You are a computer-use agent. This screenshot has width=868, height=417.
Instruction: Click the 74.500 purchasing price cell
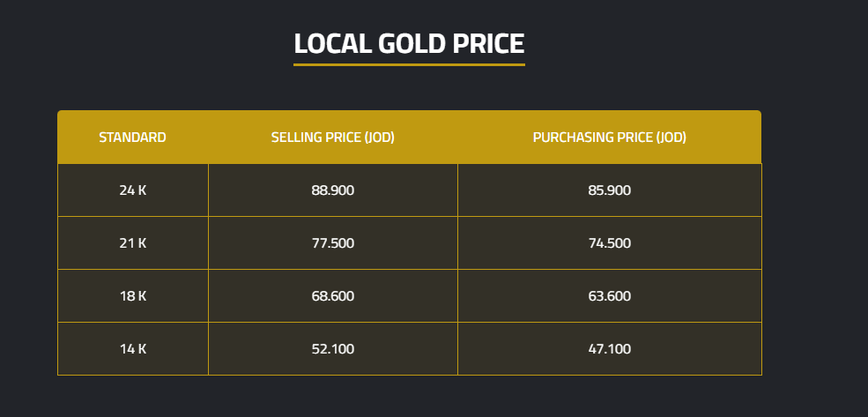coord(609,243)
